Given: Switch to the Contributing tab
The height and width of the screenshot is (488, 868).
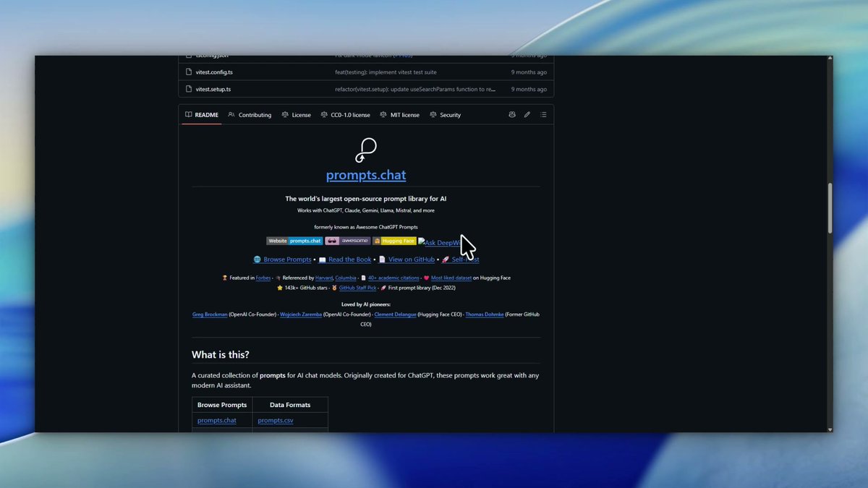Looking at the screenshot, I should (x=250, y=115).
